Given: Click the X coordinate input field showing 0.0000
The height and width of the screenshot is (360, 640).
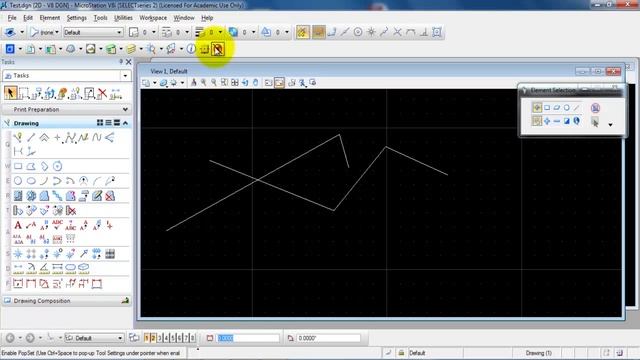Looking at the screenshot, I should pyautogui.click(x=248, y=338).
